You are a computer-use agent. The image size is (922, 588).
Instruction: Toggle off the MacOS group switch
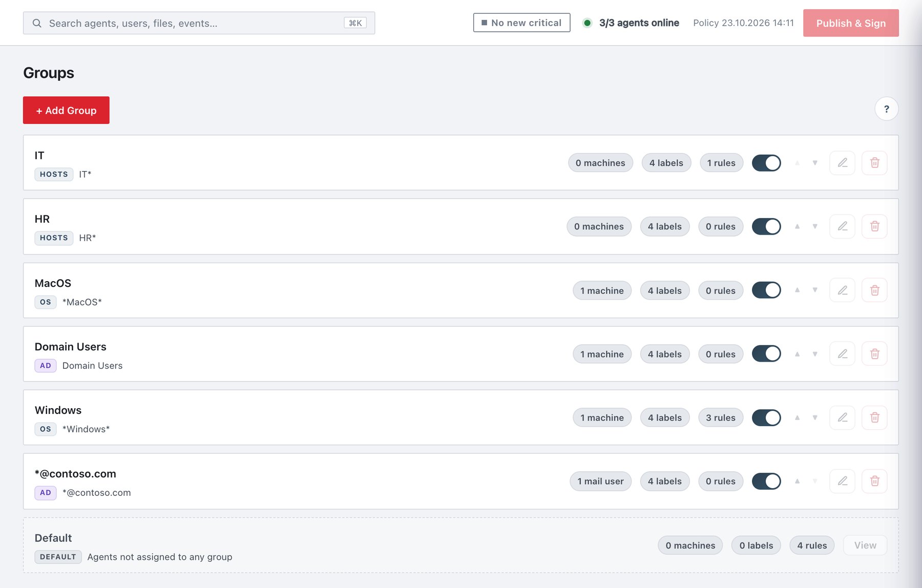[766, 290]
